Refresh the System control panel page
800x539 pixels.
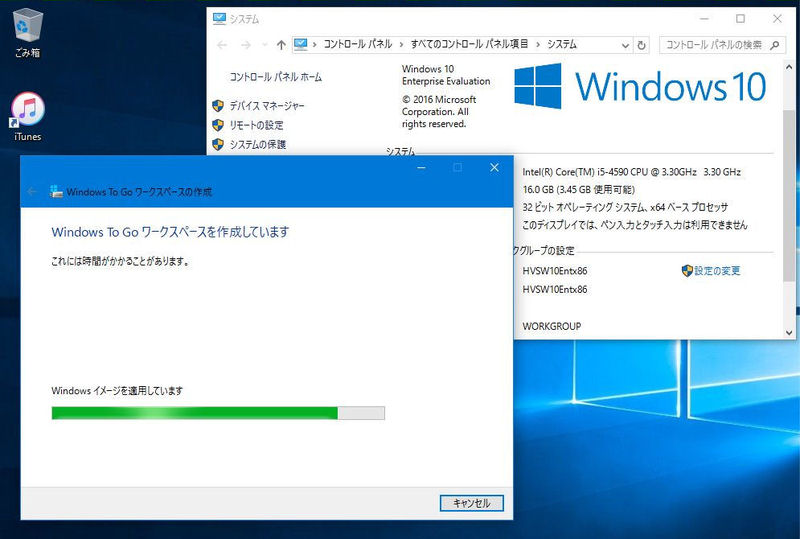click(641, 45)
